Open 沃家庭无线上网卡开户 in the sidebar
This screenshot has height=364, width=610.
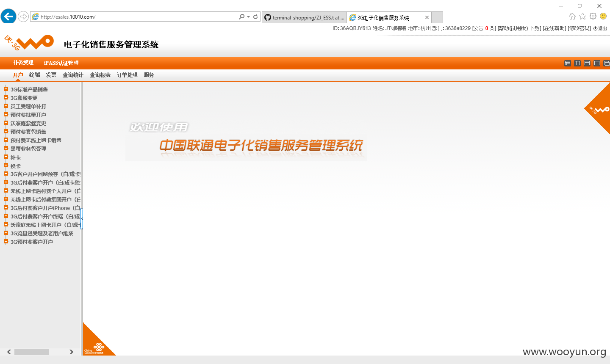tap(45, 225)
